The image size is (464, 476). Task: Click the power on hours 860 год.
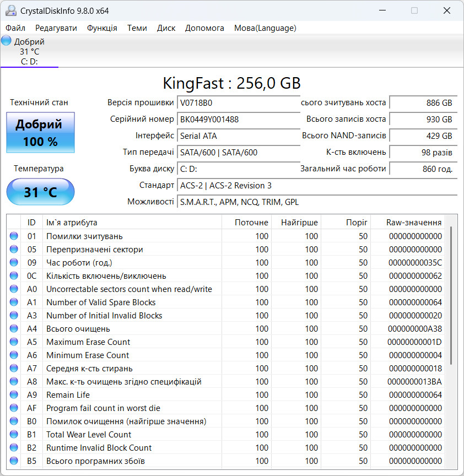pos(423,169)
